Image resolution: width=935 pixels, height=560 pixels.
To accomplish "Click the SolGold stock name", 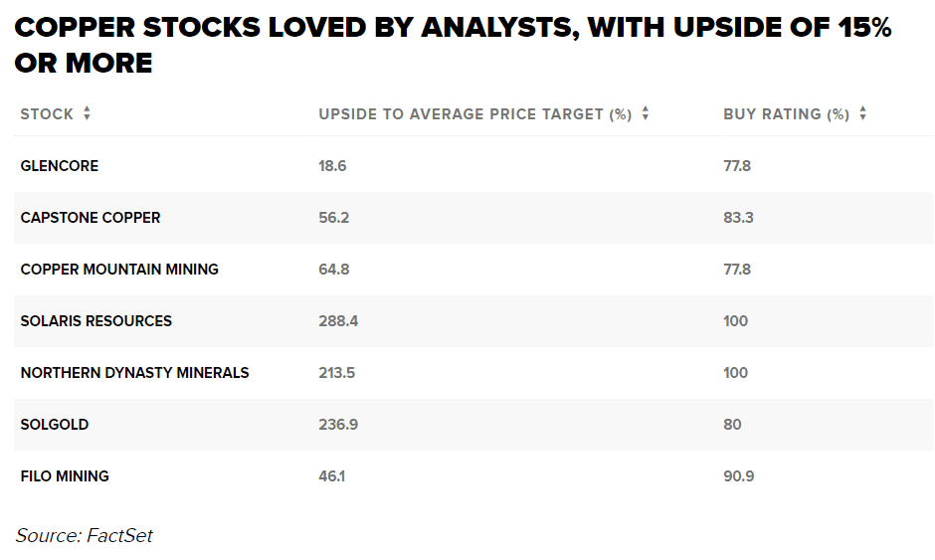I will 55,425.
